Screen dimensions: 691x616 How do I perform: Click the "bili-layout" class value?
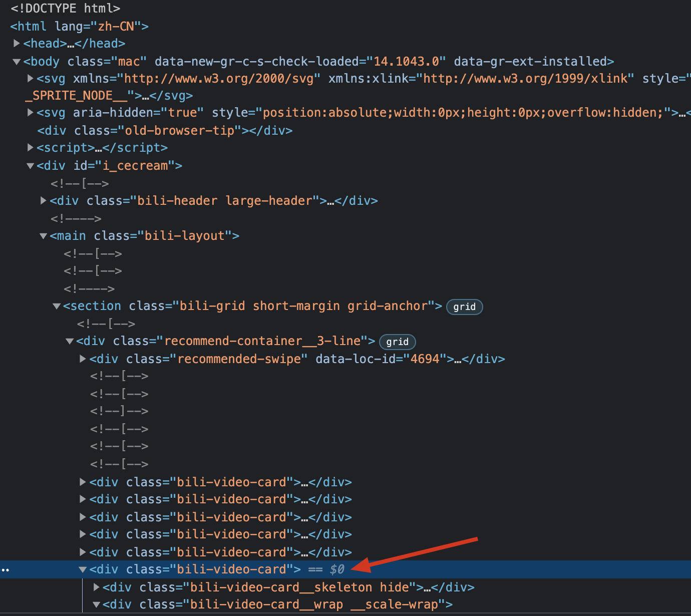pos(185,236)
